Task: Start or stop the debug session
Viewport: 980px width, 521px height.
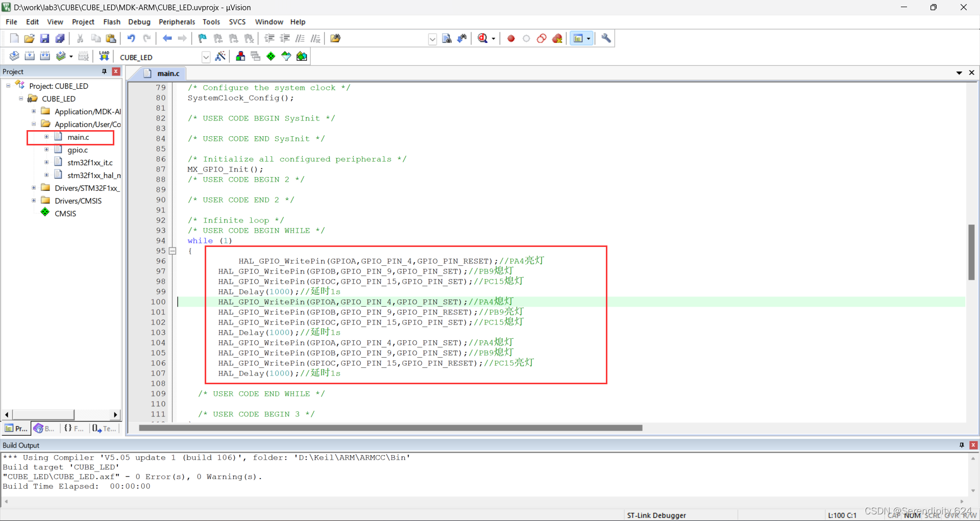Action: click(483, 38)
